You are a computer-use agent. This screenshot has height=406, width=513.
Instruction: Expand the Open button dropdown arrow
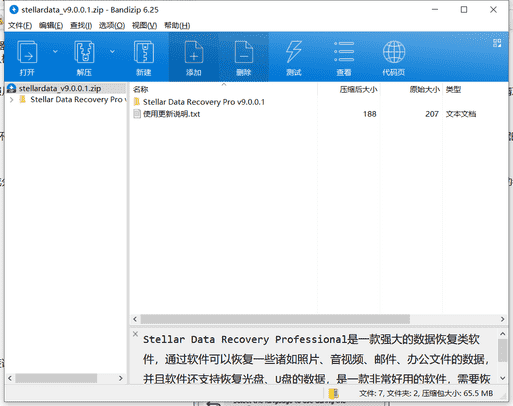click(55, 52)
